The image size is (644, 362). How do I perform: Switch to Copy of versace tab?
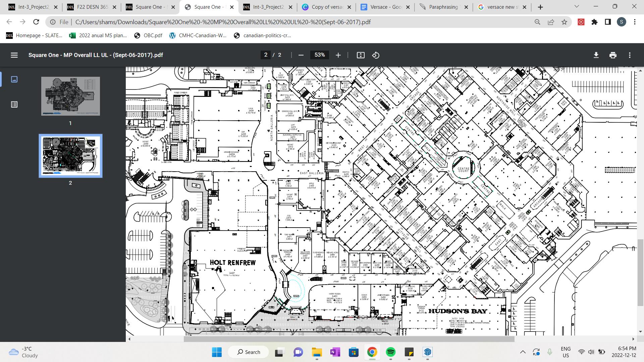pyautogui.click(x=326, y=7)
